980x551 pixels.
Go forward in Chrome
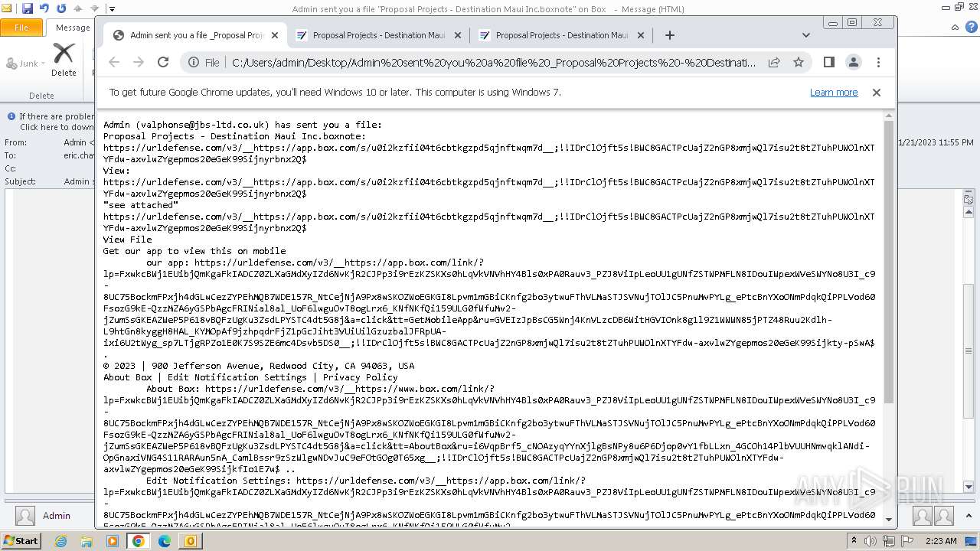point(139,63)
